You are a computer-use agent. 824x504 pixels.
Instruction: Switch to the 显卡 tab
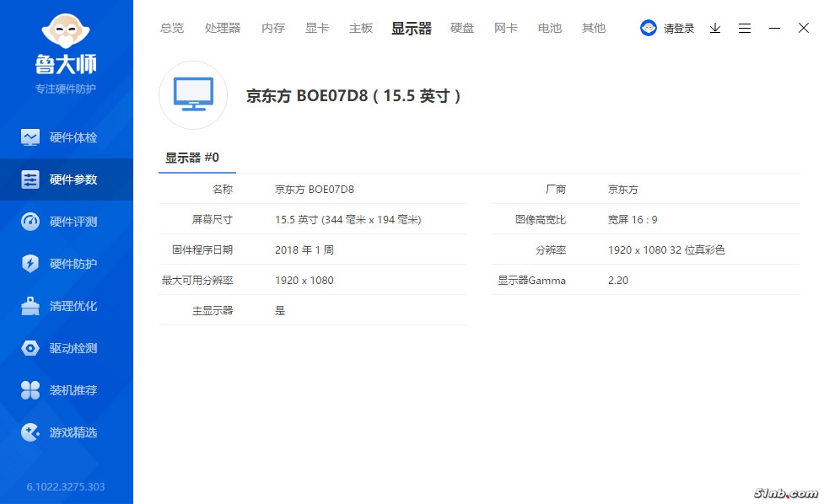317,28
